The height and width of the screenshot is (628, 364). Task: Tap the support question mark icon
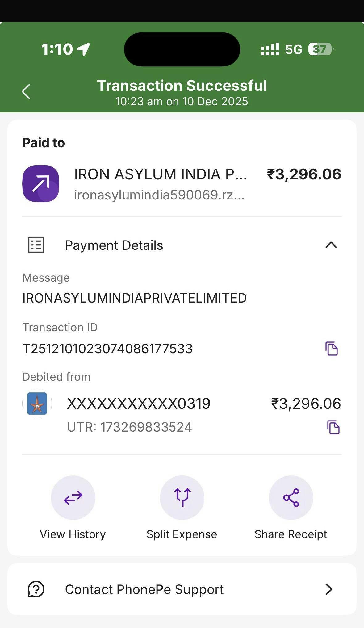tap(36, 589)
